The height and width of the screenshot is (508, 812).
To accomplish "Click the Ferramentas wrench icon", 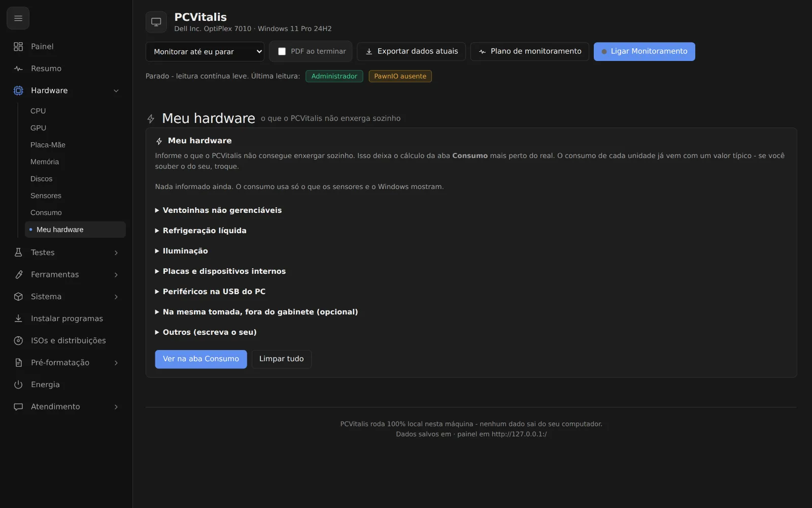I will [18, 274].
